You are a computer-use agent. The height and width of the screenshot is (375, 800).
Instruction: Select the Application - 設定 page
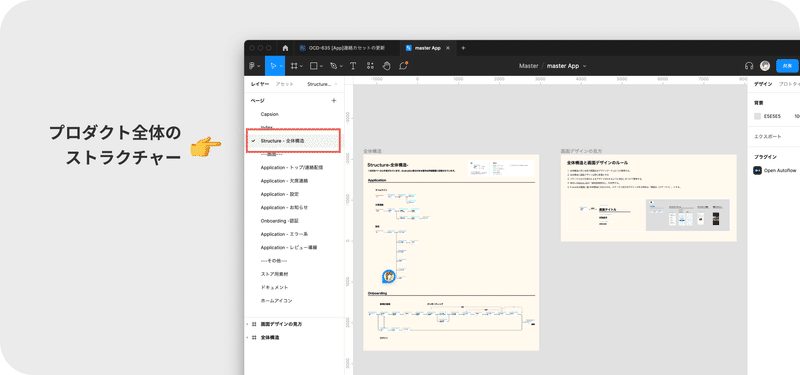point(280,194)
